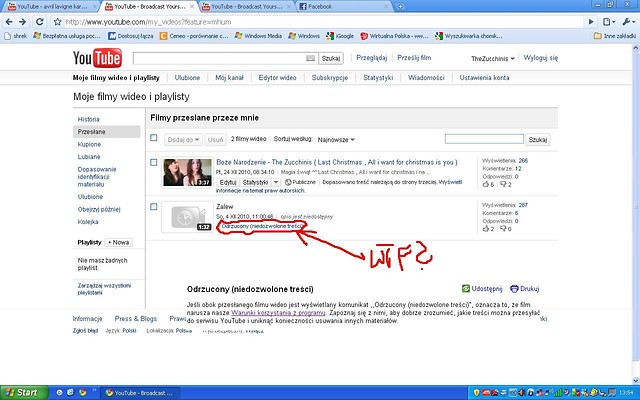Open the iGoogle bookmark
The image size is (640, 400).
click(x=340, y=36)
